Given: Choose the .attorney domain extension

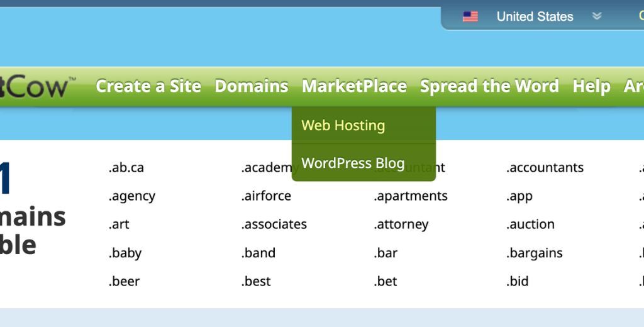Looking at the screenshot, I should point(401,224).
